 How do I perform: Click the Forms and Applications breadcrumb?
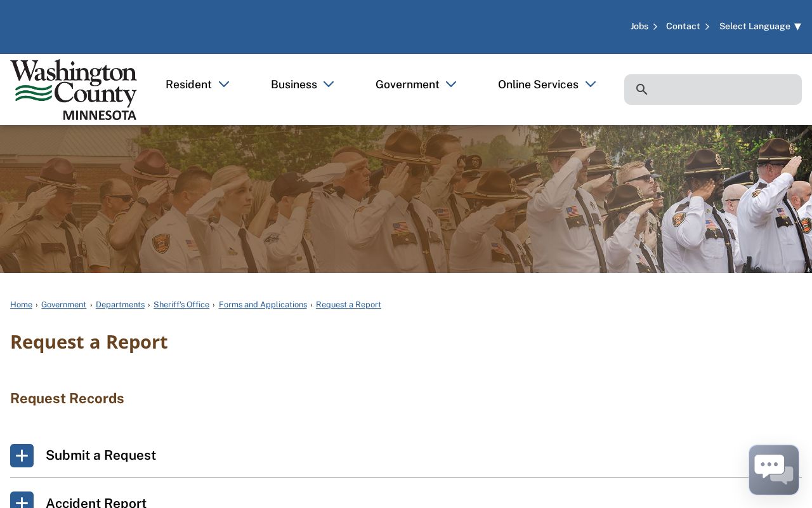click(263, 305)
